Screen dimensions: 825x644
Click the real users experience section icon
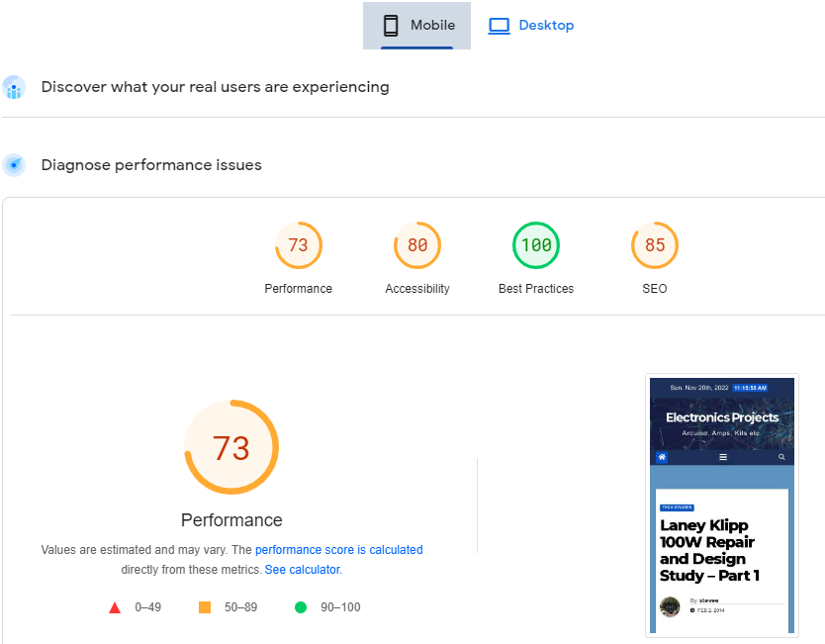coord(14,88)
